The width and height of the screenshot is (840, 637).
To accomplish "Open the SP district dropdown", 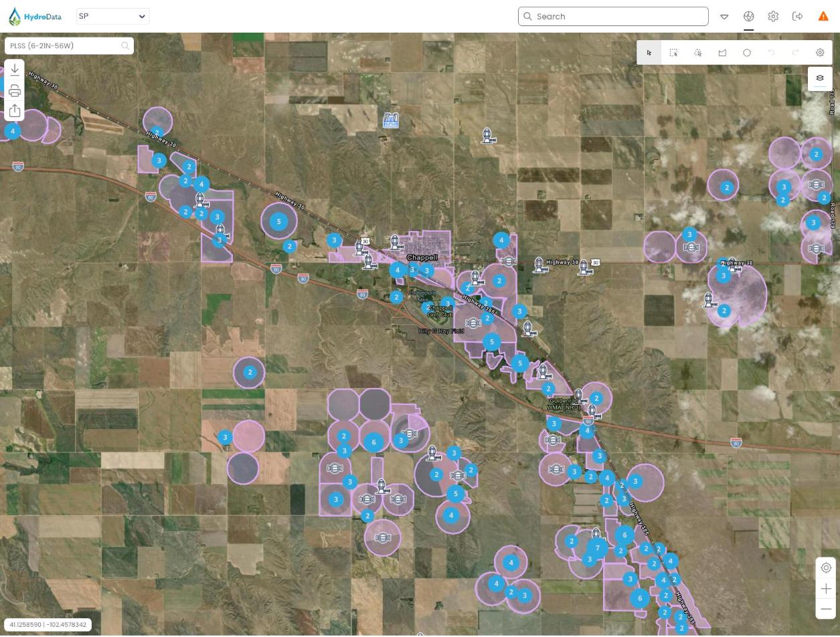I will [113, 16].
